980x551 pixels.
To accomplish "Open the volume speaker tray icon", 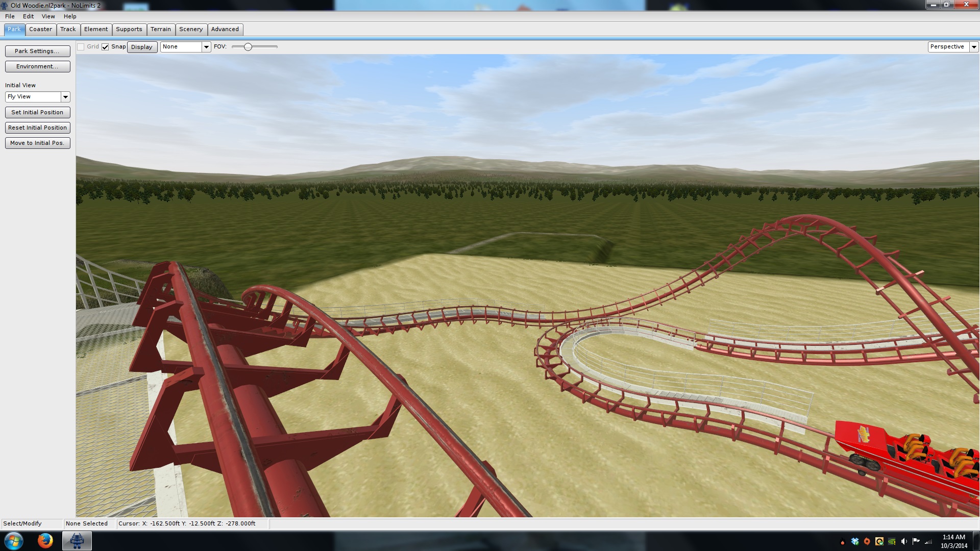I will tap(904, 541).
